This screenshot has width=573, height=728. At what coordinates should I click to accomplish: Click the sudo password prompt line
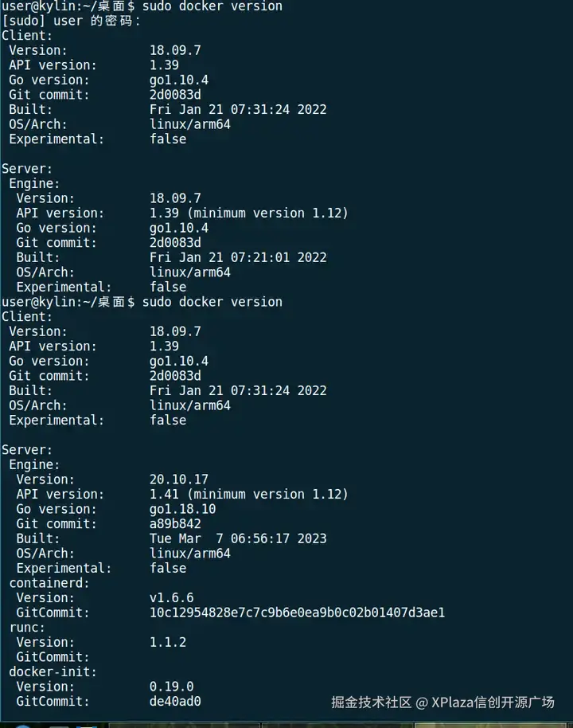72,21
